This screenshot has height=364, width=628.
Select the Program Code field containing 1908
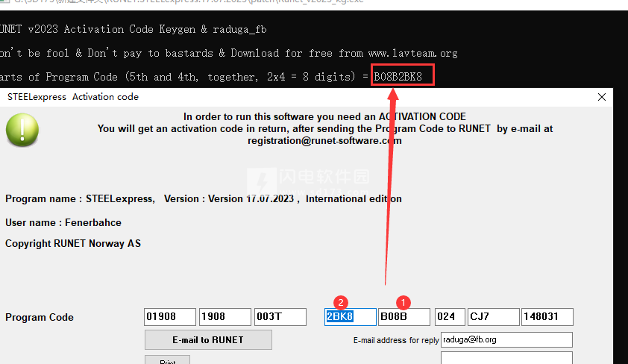pos(225,317)
